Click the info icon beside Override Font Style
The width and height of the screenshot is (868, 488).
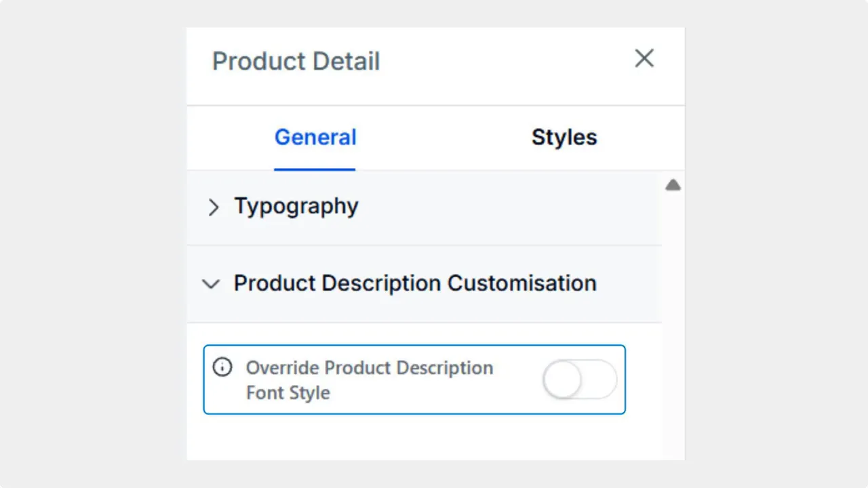222,367
